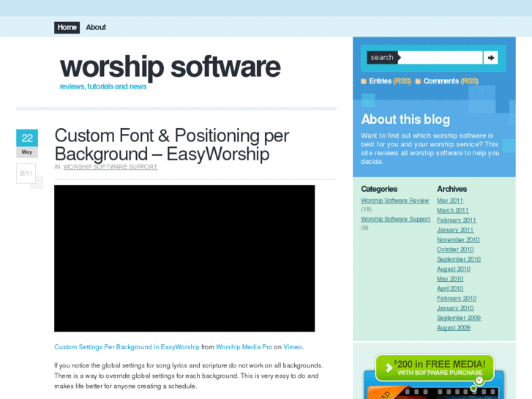Screen dimensions: 532x399
Task: Click the Entries RSS feed icon
Action: coord(364,81)
